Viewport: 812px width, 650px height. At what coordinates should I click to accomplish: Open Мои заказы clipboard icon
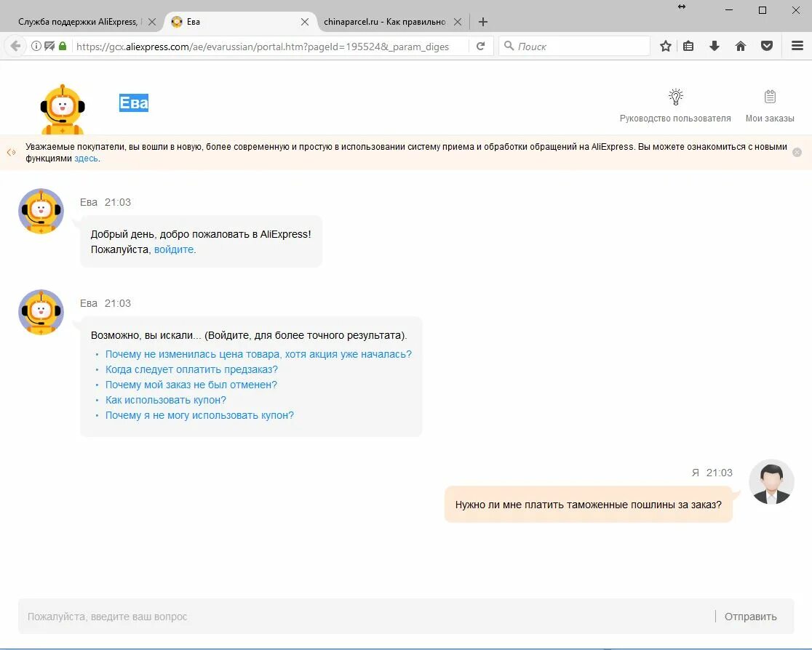[770, 96]
